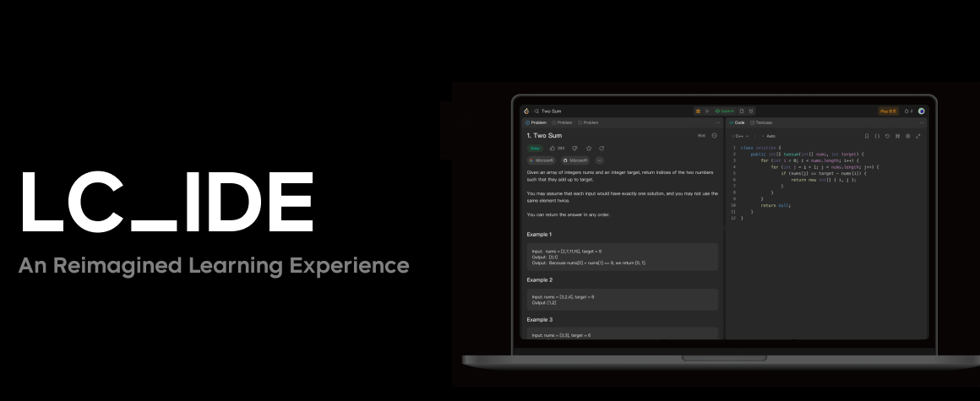Image resolution: width=980 pixels, height=401 pixels.
Task: Click the bookmark icon in editor toolbar
Action: click(866, 135)
